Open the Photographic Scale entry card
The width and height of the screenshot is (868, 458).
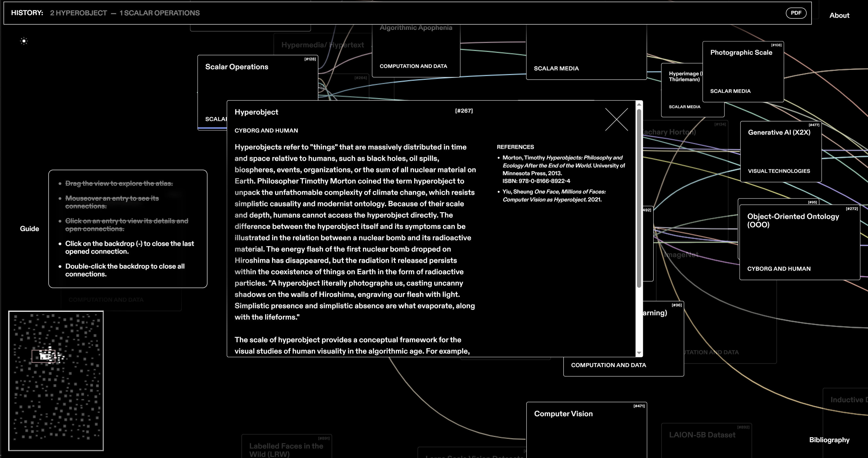pos(743,72)
